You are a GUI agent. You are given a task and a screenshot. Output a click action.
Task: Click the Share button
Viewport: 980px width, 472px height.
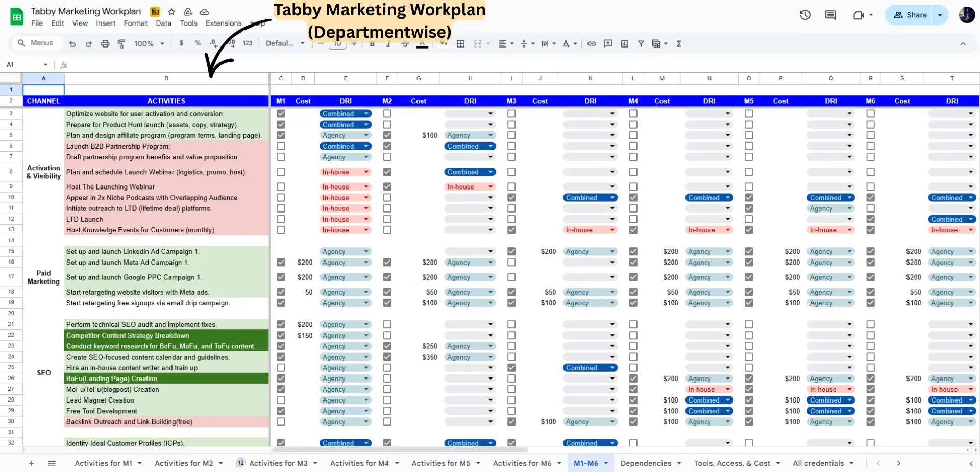tap(912, 15)
